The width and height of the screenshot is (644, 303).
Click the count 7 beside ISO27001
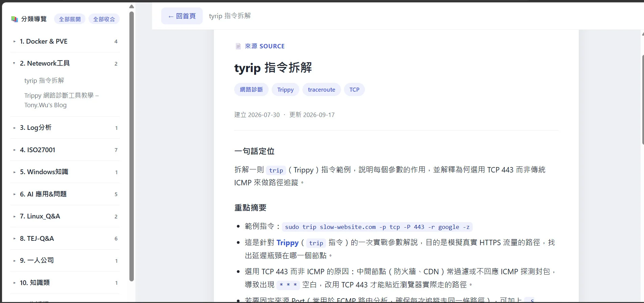[x=116, y=150]
